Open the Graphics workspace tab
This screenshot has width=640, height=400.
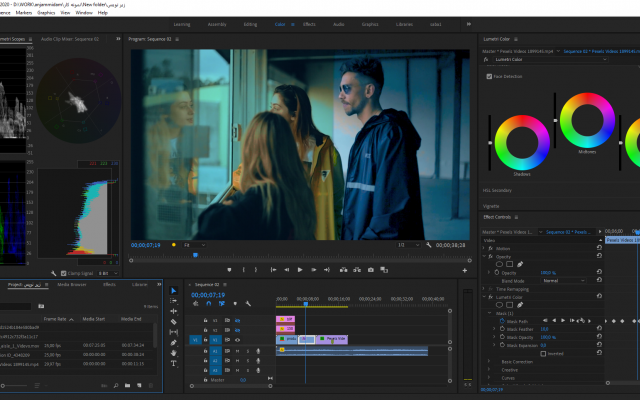point(370,24)
